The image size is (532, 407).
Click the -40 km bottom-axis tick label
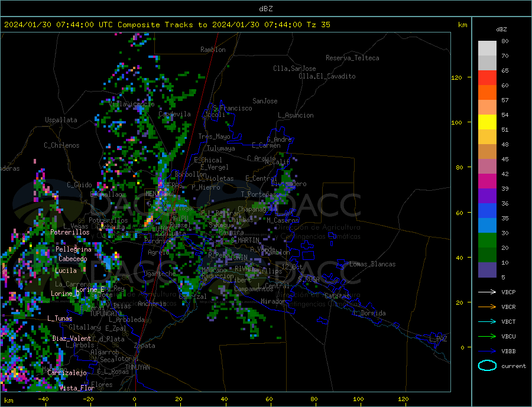pos(43,399)
